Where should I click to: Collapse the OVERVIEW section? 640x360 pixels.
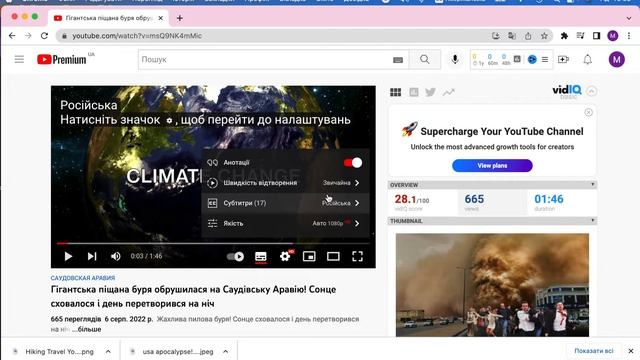point(593,185)
